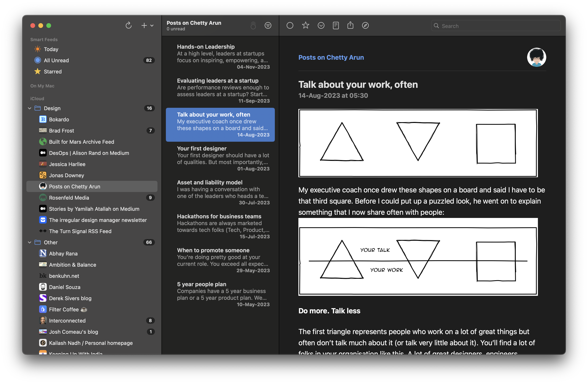Click the Posts on Chetty Arun link in article
Viewport: 588px width, 384px height.
pyautogui.click(x=331, y=57)
